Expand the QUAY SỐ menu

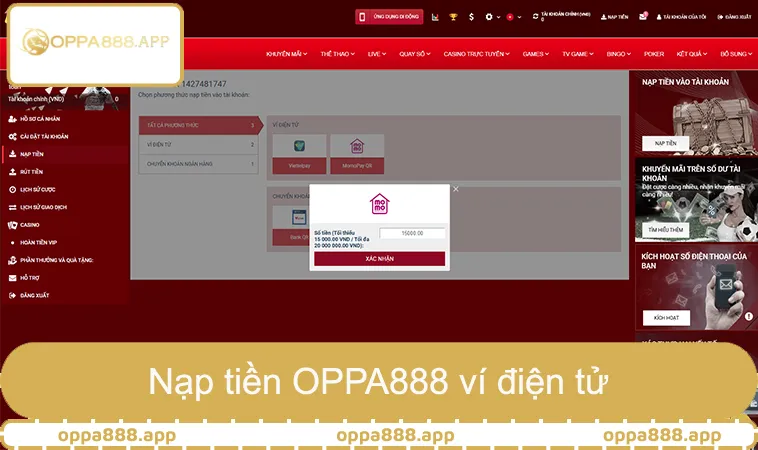pyautogui.click(x=415, y=54)
